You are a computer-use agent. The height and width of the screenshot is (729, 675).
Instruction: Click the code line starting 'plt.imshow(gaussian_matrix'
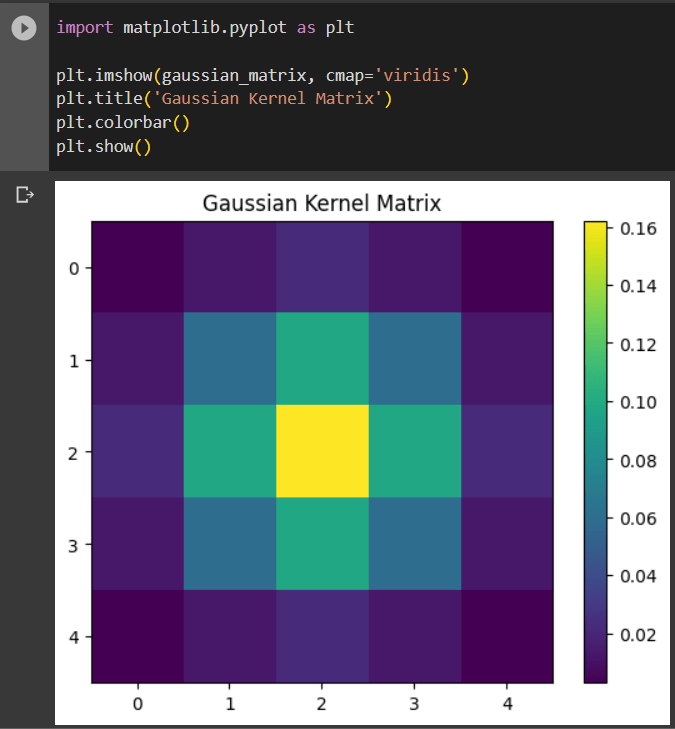pos(263,75)
